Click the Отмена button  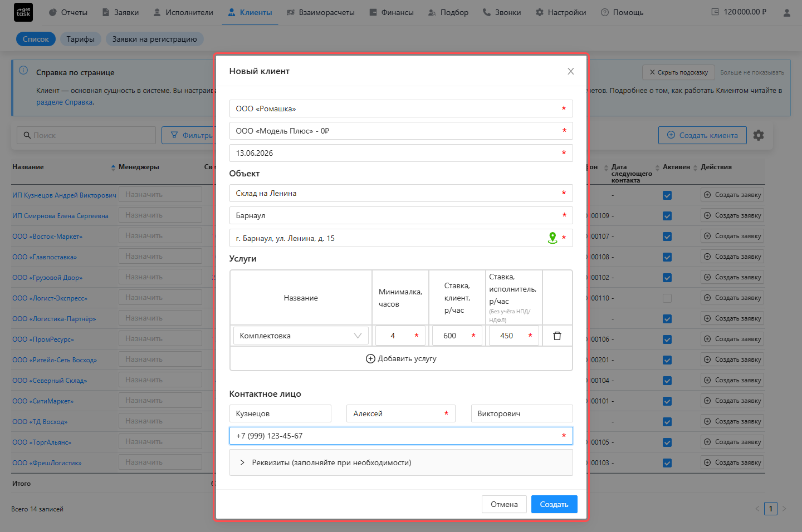[x=504, y=504]
